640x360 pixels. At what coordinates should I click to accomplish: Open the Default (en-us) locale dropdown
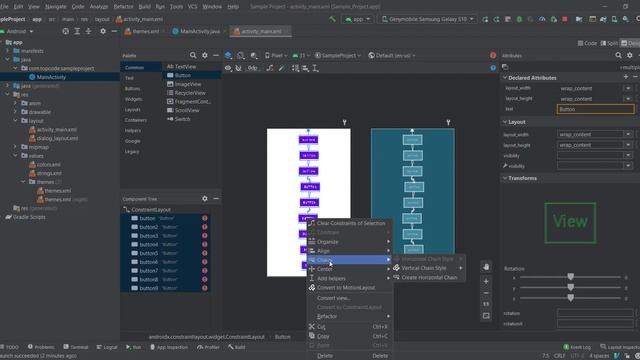point(392,56)
